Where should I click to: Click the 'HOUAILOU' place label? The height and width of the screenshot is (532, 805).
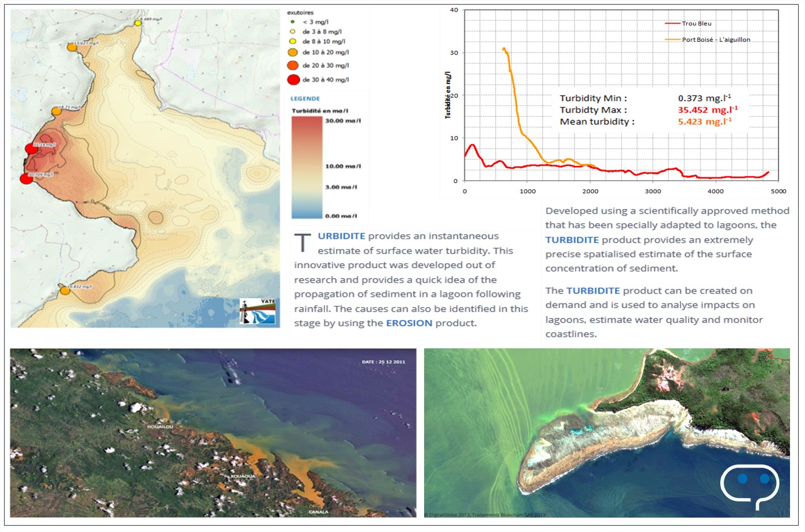click(160, 427)
